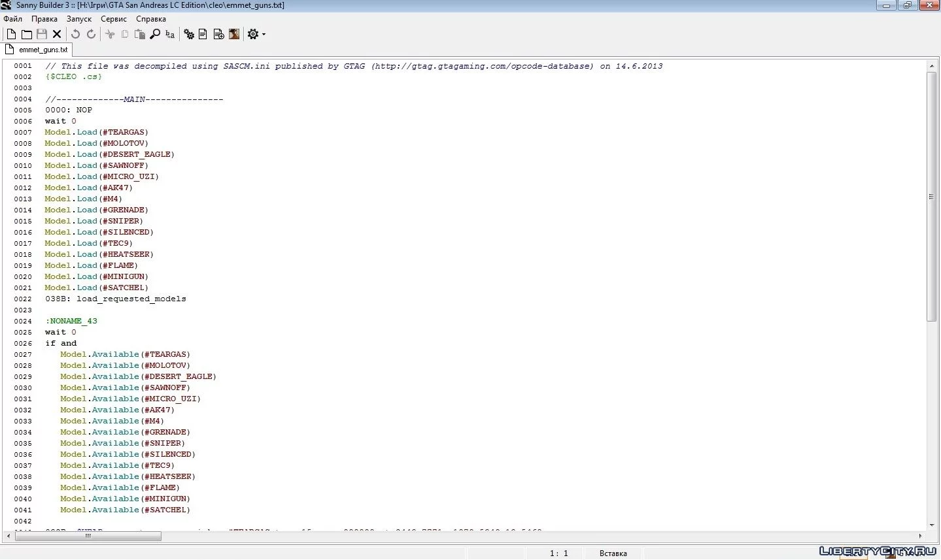
Task: Click the 'Model.Available(#SATCHEL)' line
Action: pos(126,510)
